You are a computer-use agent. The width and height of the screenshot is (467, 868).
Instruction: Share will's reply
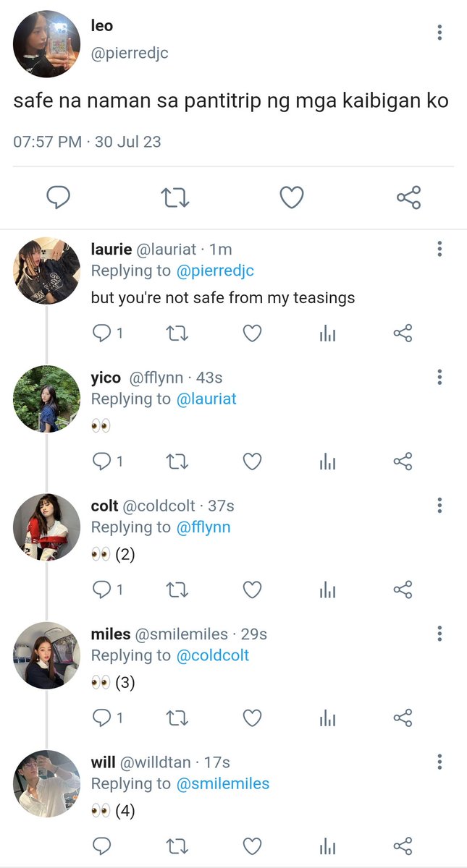pyautogui.click(x=403, y=846)
